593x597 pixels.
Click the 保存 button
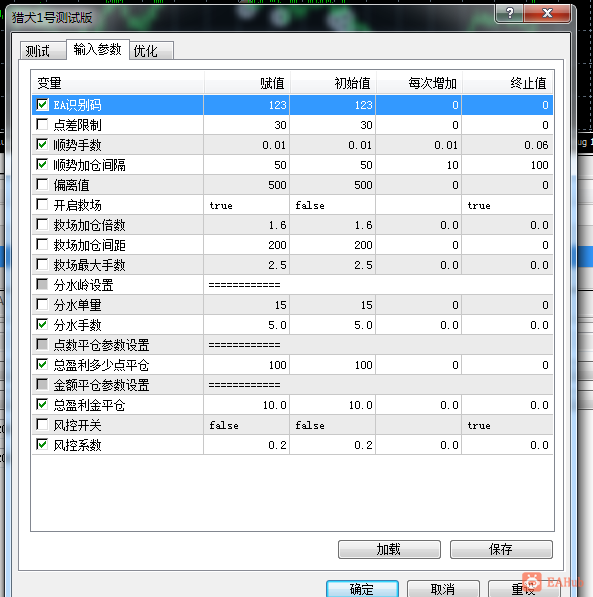tap(501, 549)
